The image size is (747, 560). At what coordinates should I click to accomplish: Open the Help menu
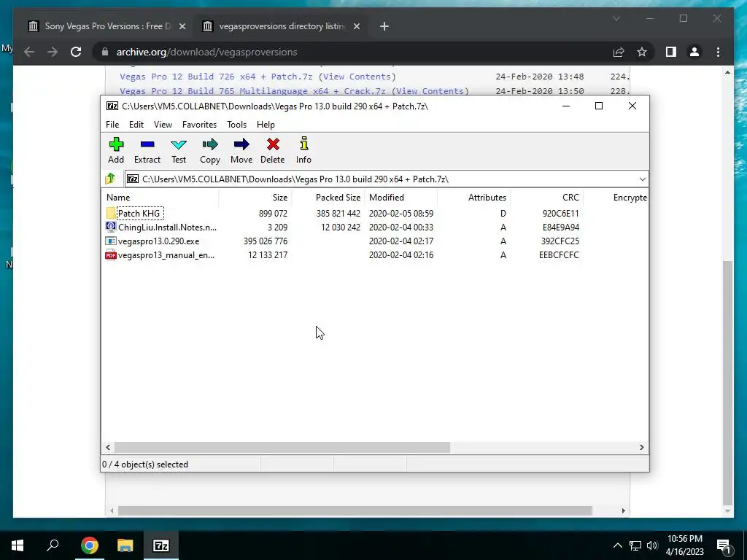pos(266,124)
